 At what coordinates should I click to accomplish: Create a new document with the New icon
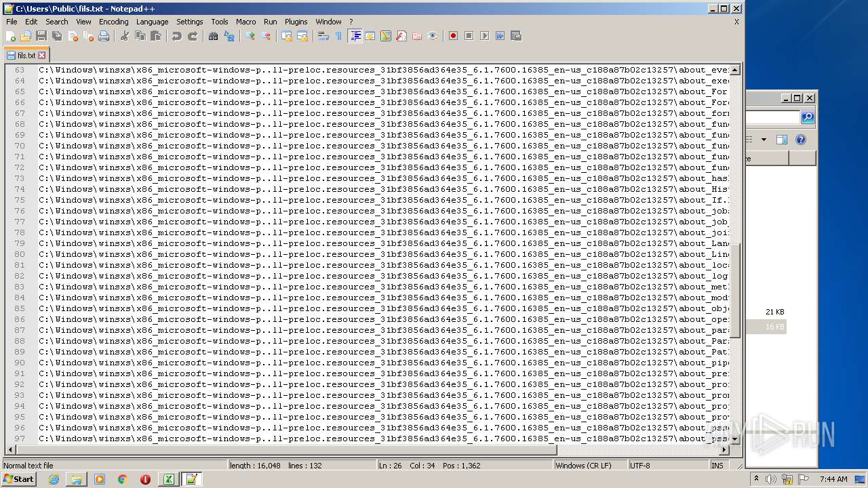tap(11, 36)
